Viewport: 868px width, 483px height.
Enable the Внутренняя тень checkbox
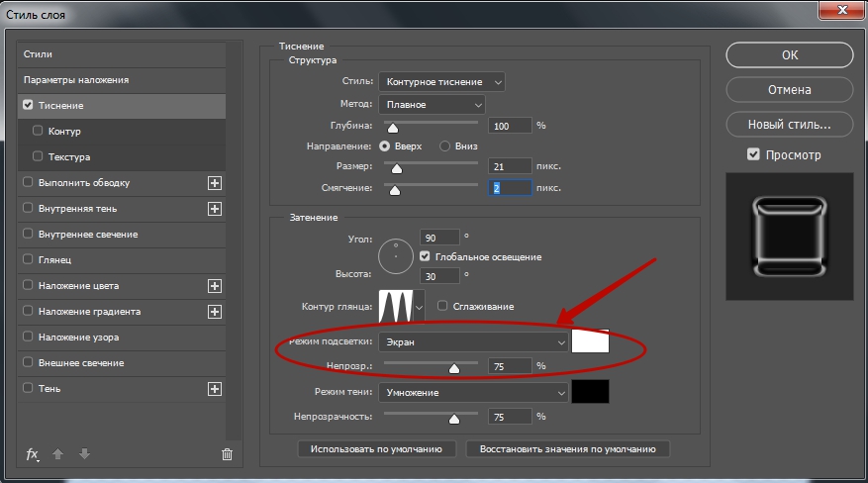pos(28,208)
